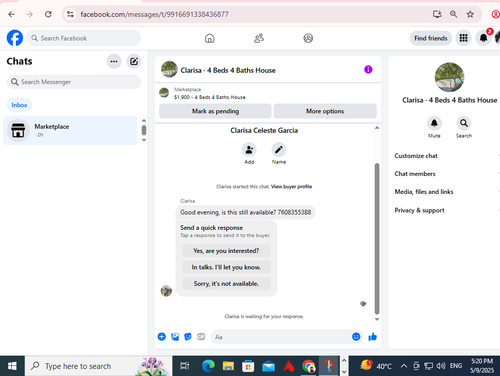Click message Good evening, is this still available?

click(245, 212)
